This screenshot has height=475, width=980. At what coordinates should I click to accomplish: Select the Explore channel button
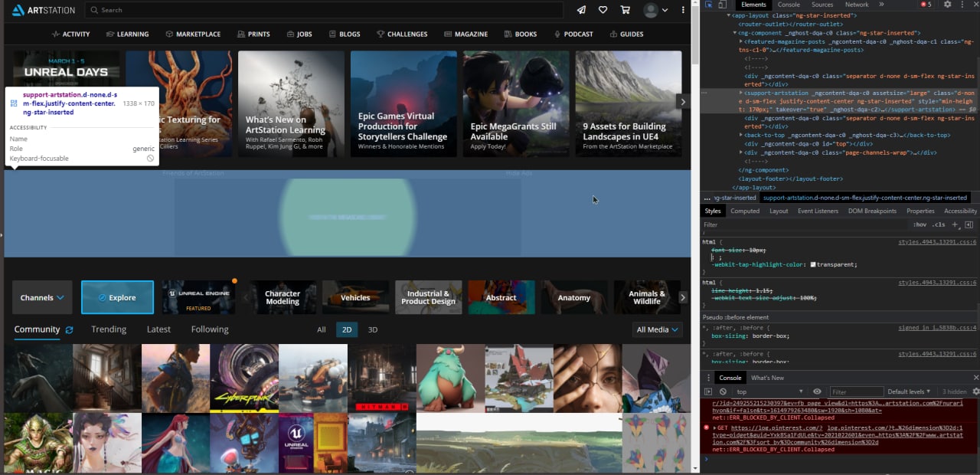[117, 297]
